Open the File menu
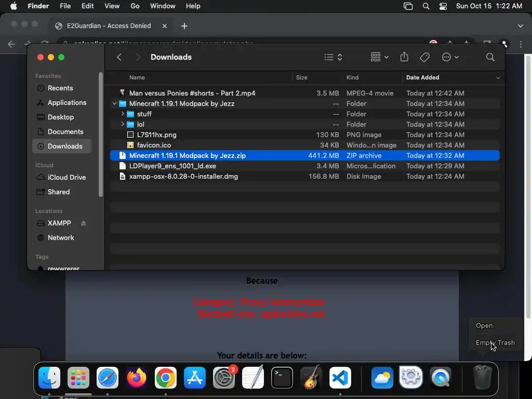Image resolution: width=532 pixels, height=399 pixels. (65, 6)
